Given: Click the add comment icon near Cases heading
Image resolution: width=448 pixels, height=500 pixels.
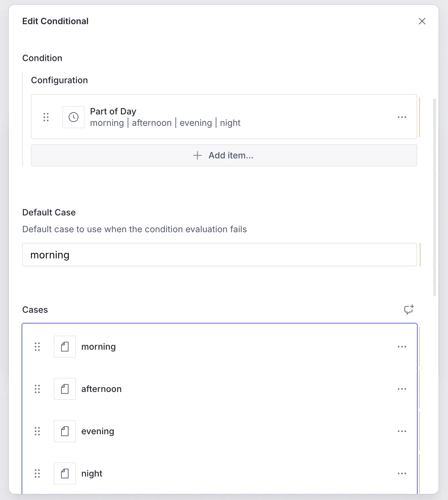Looking at the screenshot, I should (x=409, y=310).
